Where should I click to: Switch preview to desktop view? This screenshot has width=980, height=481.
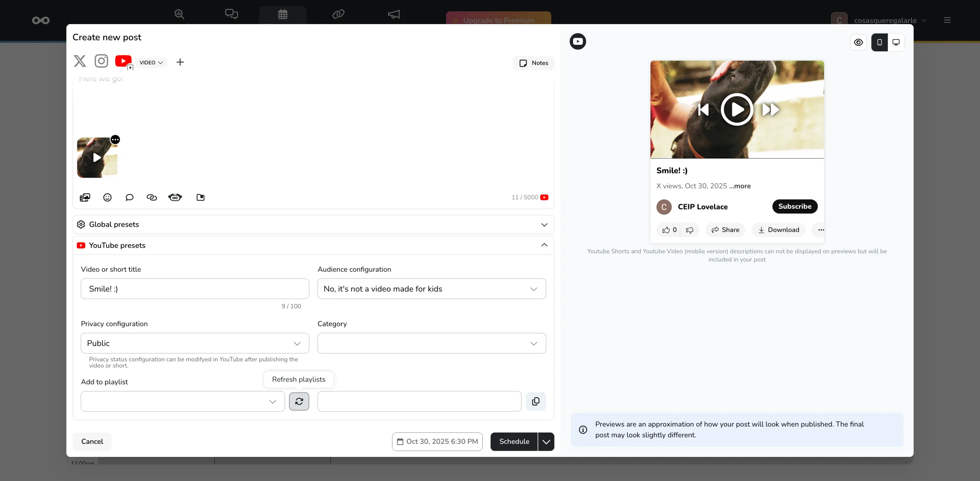tap(896, 43)
